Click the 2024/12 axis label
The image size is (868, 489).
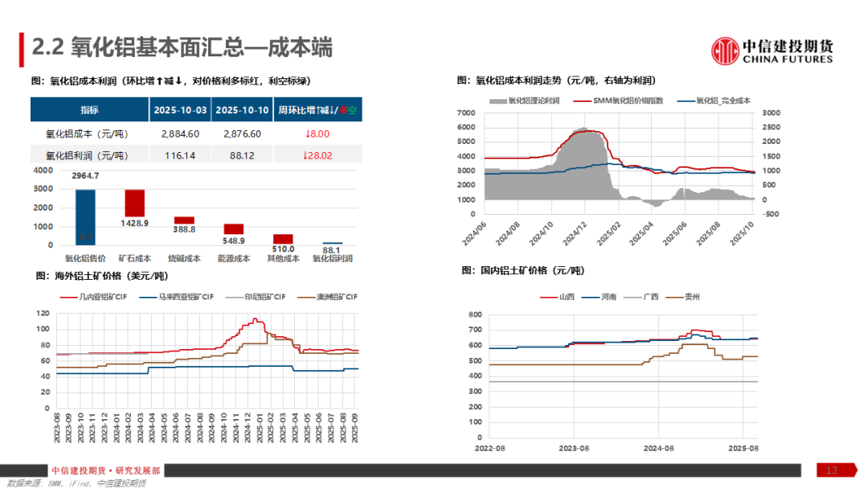point(575,233)
